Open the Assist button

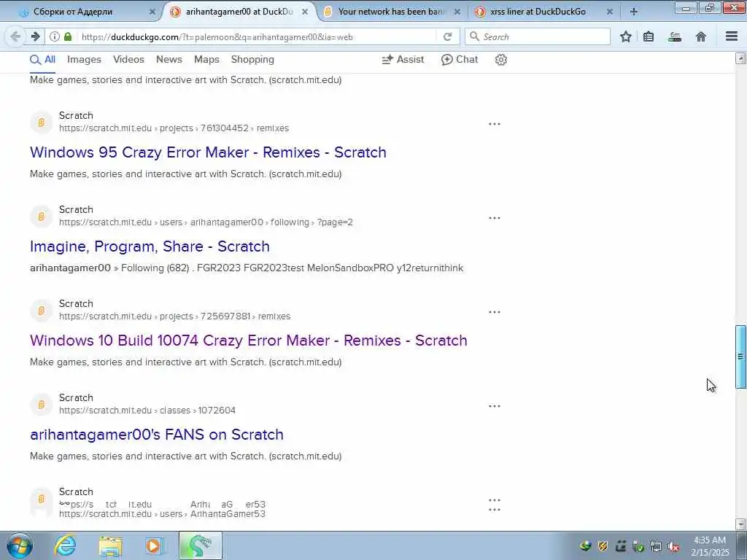pos(403,60)
